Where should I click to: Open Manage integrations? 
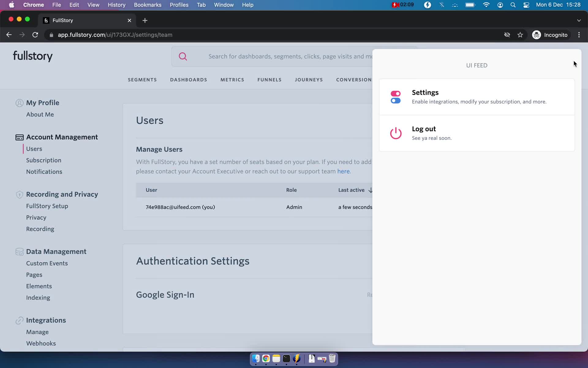[37, 332]
